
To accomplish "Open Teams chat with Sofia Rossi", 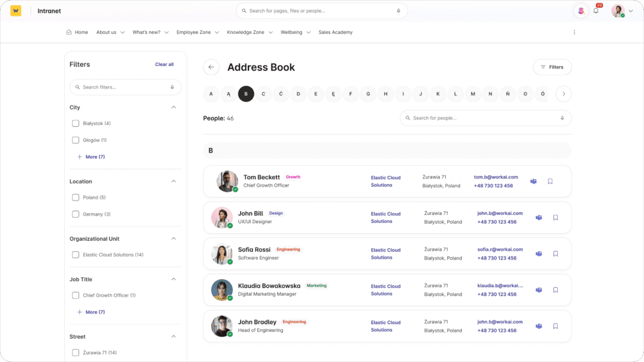I will 538,254.
